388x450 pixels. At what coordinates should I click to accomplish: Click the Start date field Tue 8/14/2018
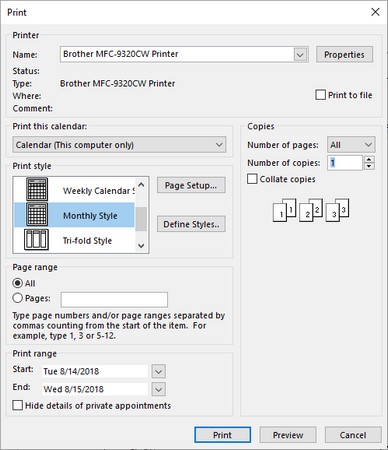click(x=95, y=371)
